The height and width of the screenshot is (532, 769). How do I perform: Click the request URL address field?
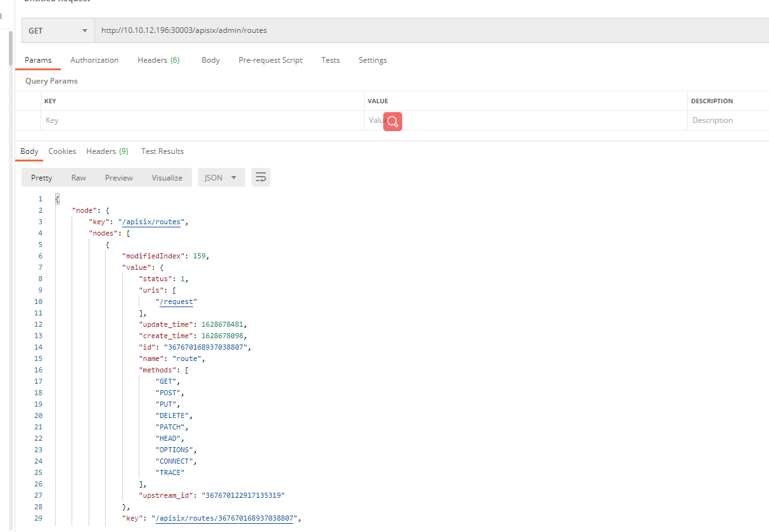pos(253,30)
